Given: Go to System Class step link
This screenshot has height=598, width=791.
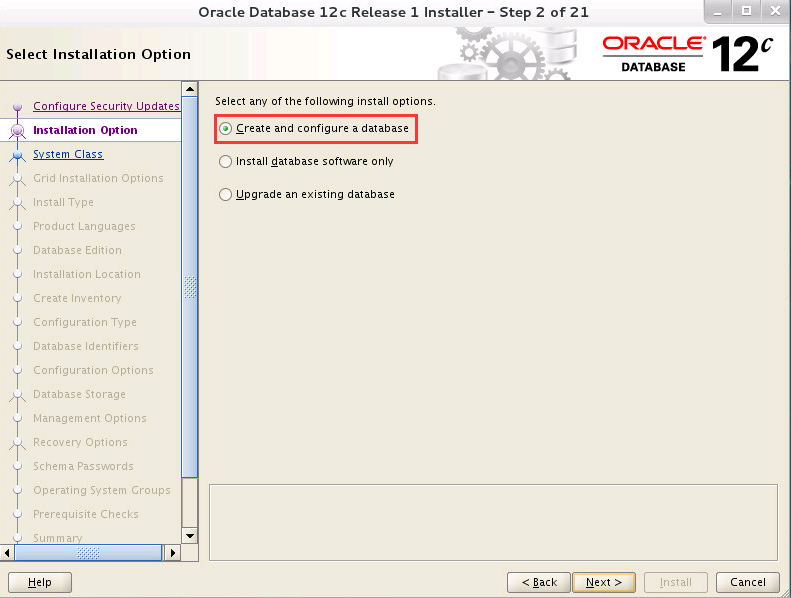Looking at the screenshot, I should tap(68, 154).
